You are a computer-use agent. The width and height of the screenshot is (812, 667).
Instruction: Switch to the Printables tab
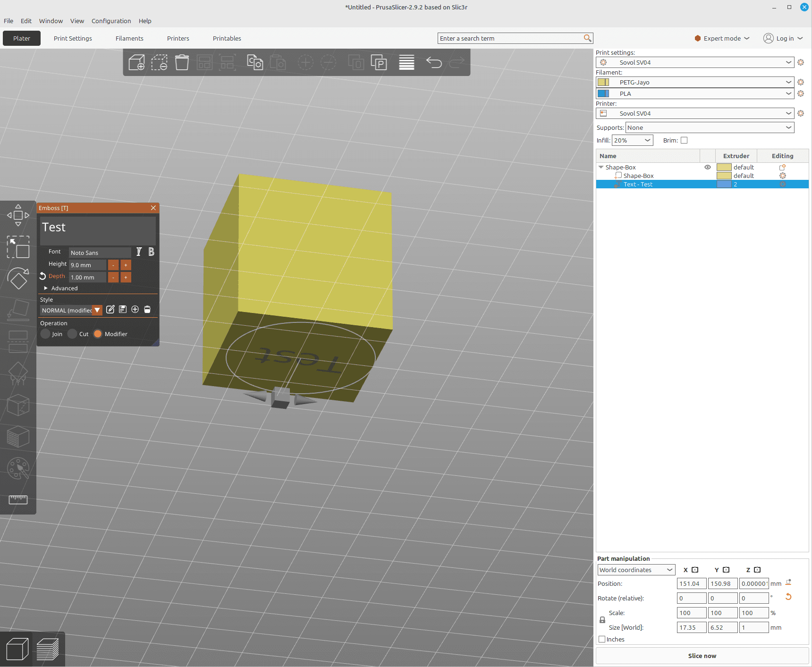click(x=227, y=38)
